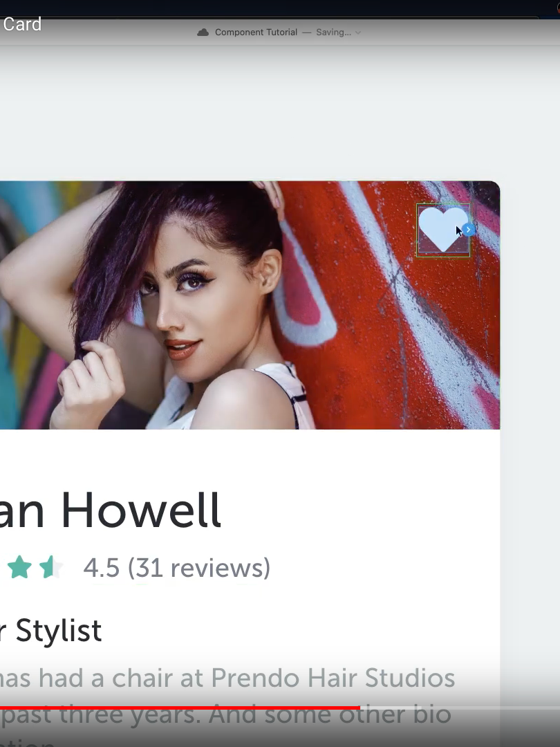The height and width of the screenshot is (747, 560).
Task: Click the 4.5 (31 reviews) rating text
Action: tap(177, 568)
